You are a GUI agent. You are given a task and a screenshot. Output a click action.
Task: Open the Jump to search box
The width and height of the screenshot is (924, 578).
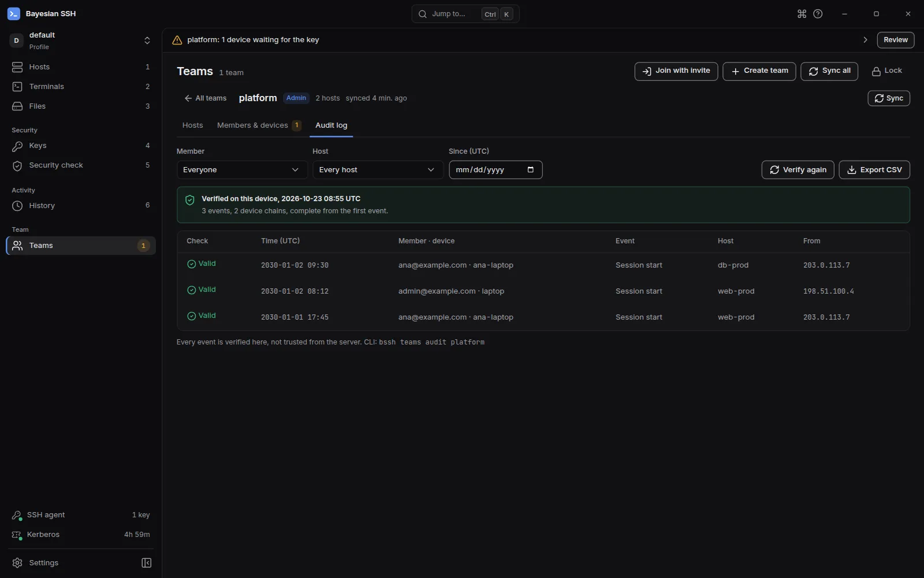point(465,14)
